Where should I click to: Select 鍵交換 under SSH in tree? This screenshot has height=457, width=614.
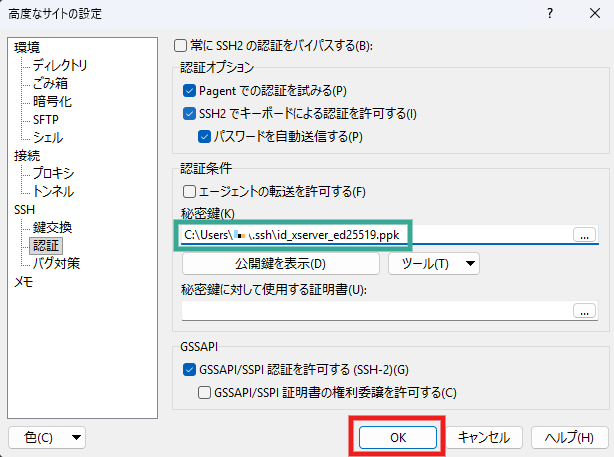[52, 227]
